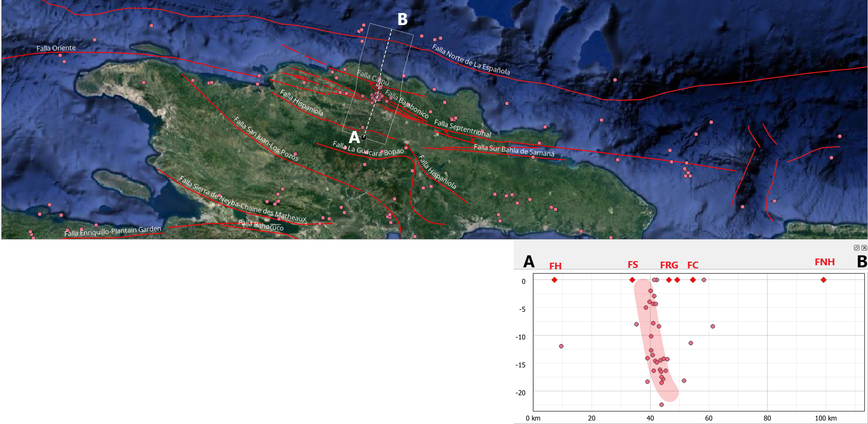868x424 pixels.
Task: Close the profile panel with X icon
Action: 864,248
